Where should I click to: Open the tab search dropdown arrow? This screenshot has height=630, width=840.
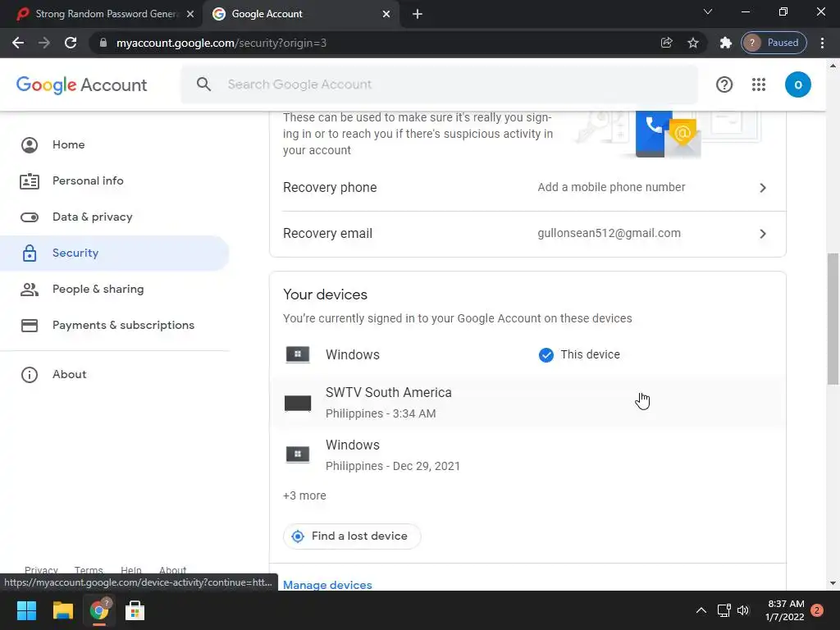[708, 11]
